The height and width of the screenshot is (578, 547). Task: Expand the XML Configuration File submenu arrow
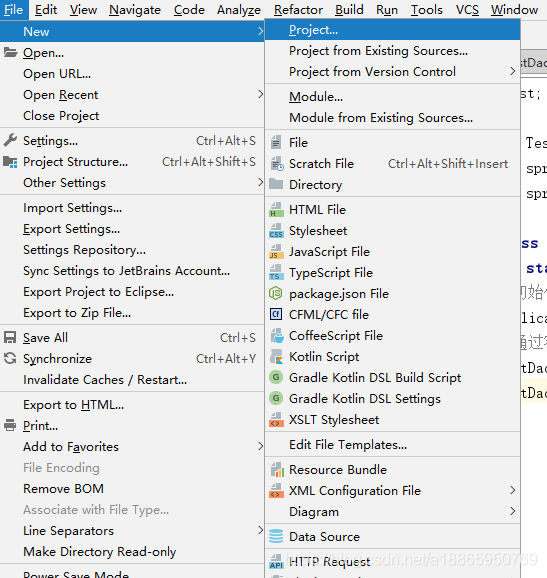[512, 490]
